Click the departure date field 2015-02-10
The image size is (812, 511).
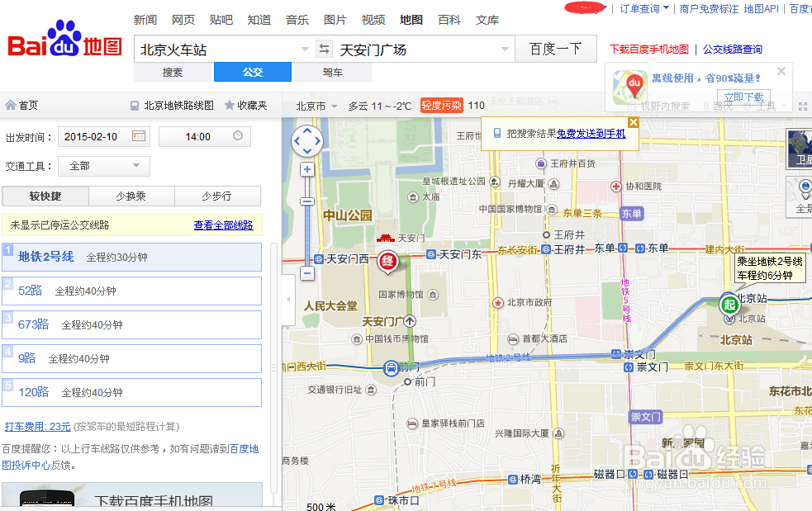point(104,137)
